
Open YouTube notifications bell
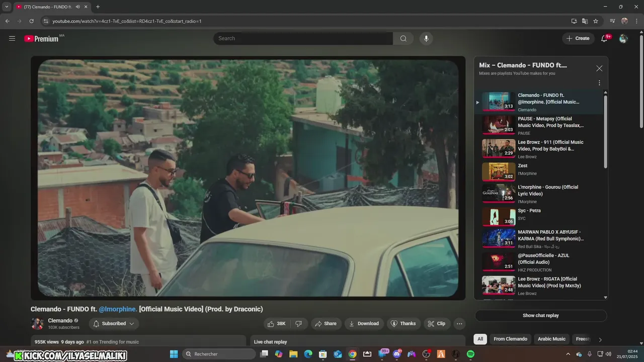tap(605, 38)
